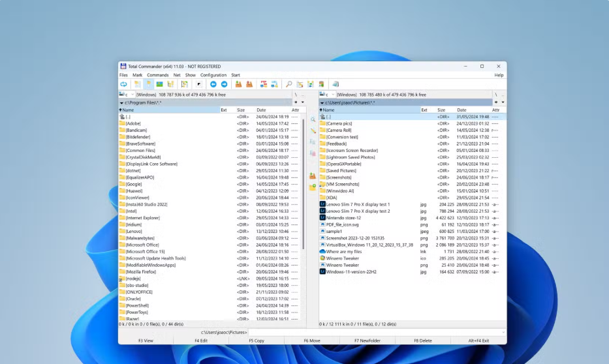Open the FTP new URL connection icon
The image size is (609, 364).
coord(275,84)
